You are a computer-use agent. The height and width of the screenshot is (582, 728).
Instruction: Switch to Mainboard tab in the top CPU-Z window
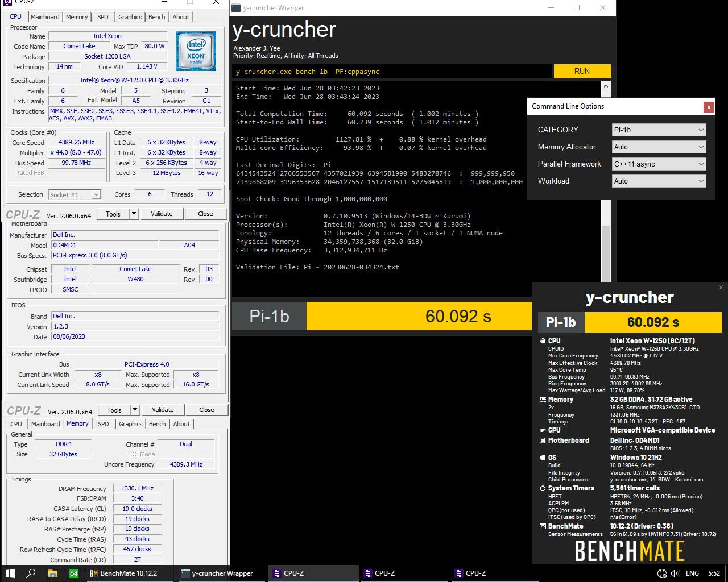tap(45, 17)
